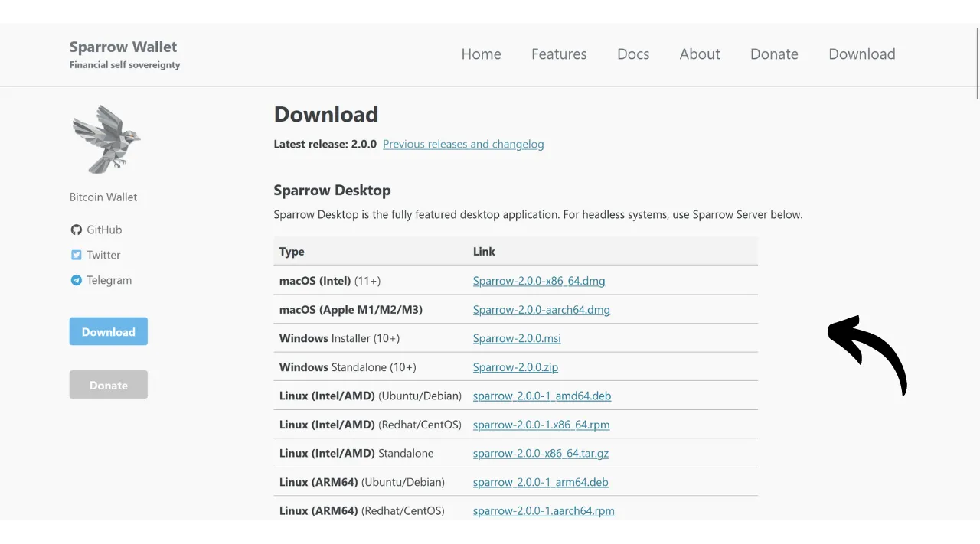Click the Sparrow bird logo image
The width and height of the screenshot is (980, 544).
tap(106, 139)
